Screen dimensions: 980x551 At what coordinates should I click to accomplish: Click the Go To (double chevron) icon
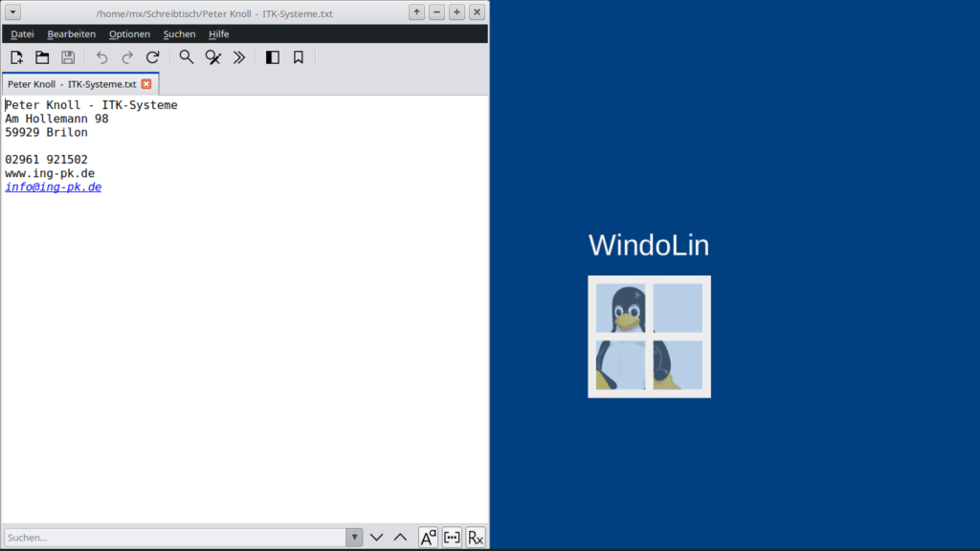point(239,57)
